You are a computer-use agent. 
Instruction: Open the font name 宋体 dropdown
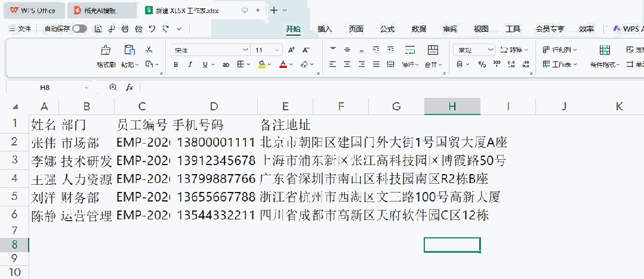click(246, 50)
